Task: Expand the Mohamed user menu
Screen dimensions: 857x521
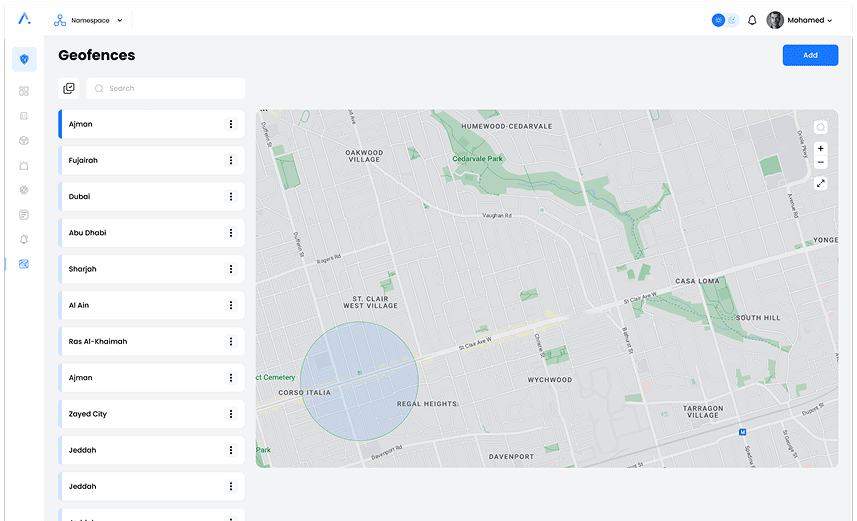Action: [799, 20]
